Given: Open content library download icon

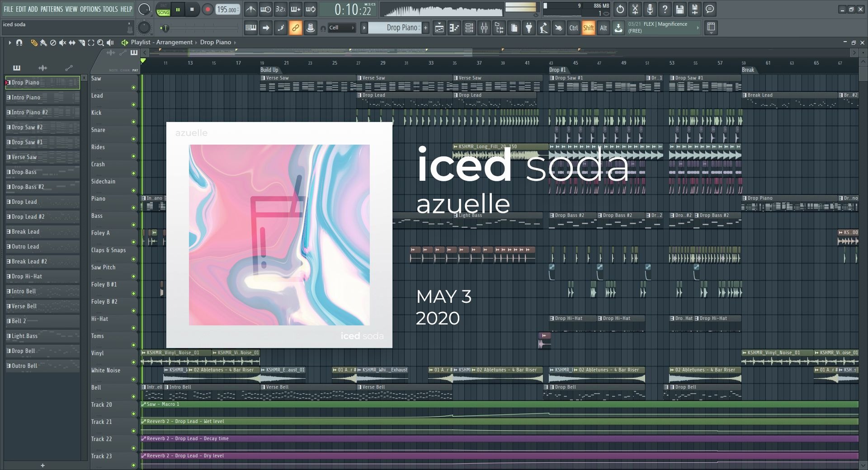Looking at the screenshot, I should tap(618, 28).
